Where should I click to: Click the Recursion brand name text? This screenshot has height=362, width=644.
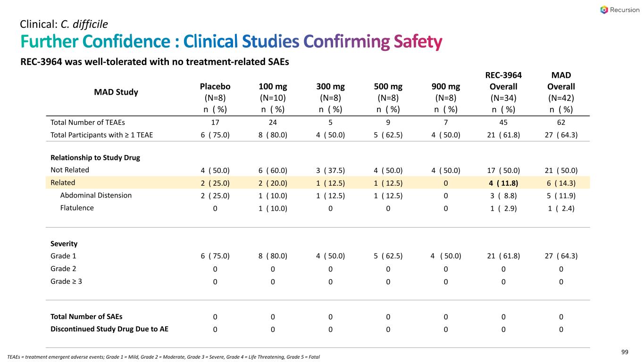coord(623,10)
